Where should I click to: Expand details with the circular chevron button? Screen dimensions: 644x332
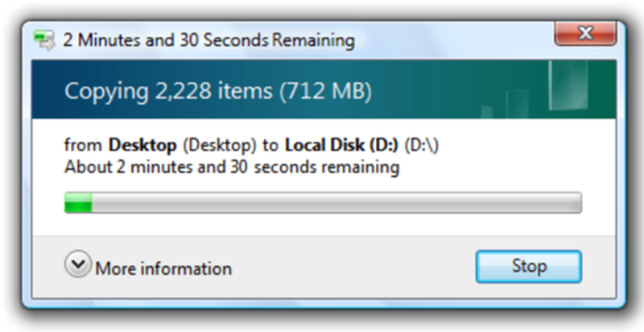(77, 264)
